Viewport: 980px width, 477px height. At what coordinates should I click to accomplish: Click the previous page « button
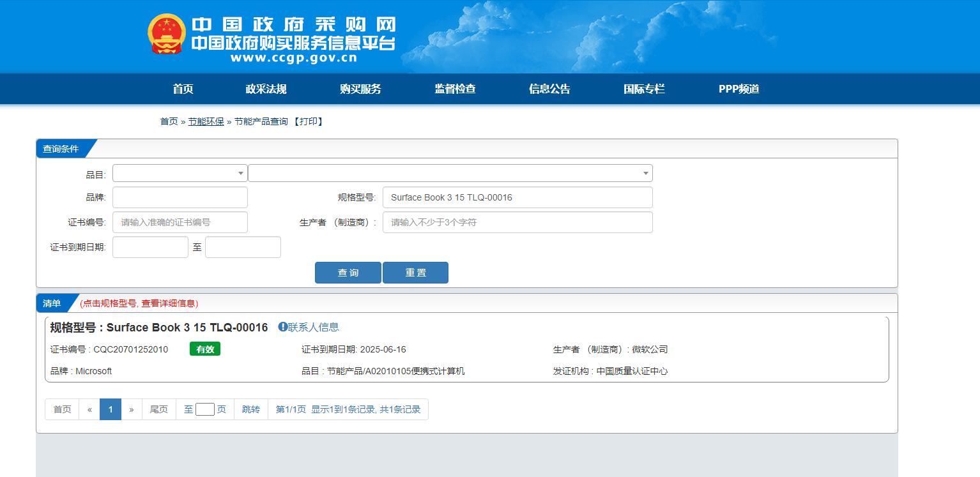(x=89, y=409)
